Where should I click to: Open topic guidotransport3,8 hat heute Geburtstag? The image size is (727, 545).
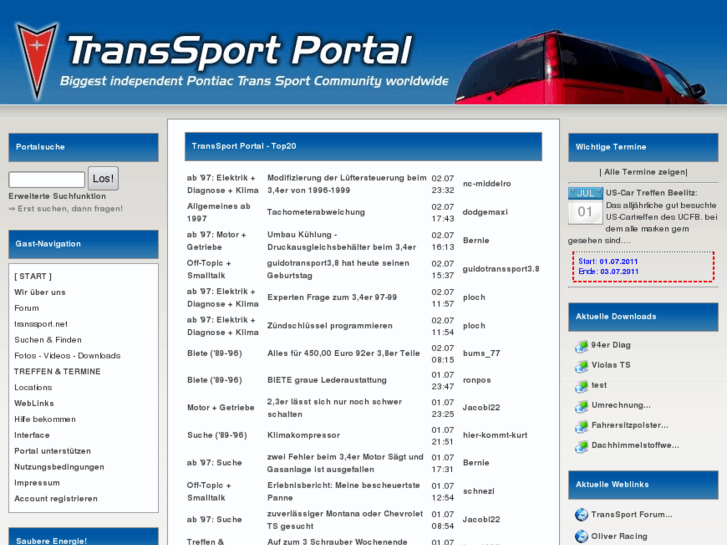pos(338,269)
